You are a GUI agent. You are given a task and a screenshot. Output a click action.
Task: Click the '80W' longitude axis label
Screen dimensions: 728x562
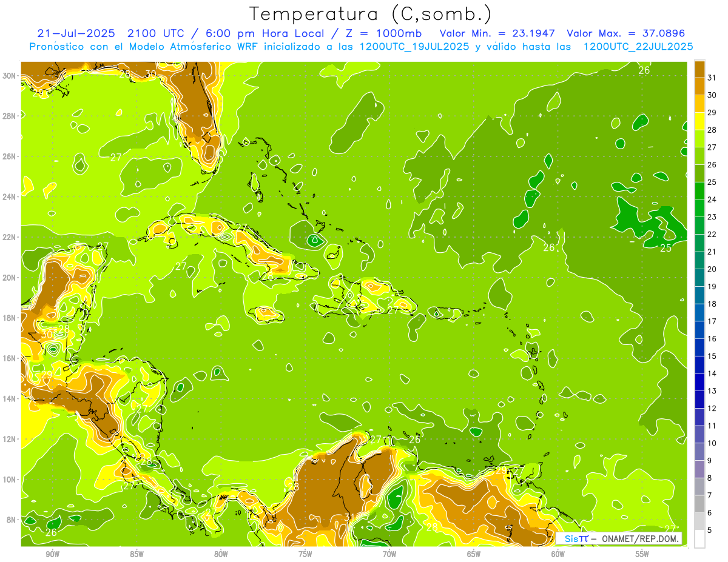[x=221, y=554]
